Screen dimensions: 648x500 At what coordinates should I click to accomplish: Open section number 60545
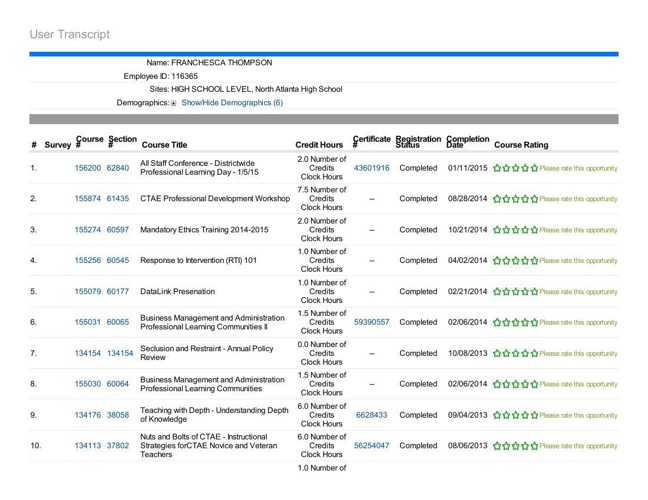click(118, 260)
